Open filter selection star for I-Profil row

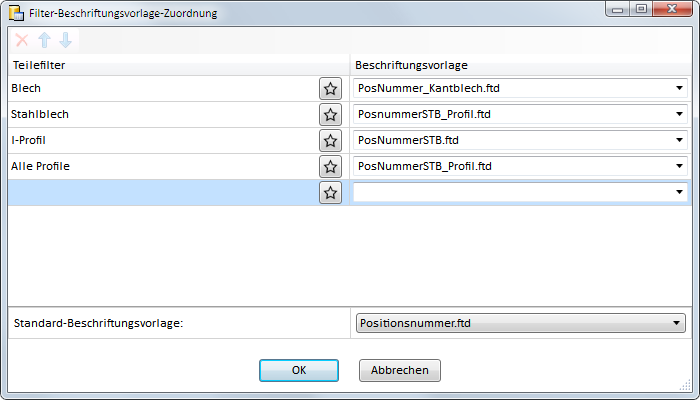point(330,140)
